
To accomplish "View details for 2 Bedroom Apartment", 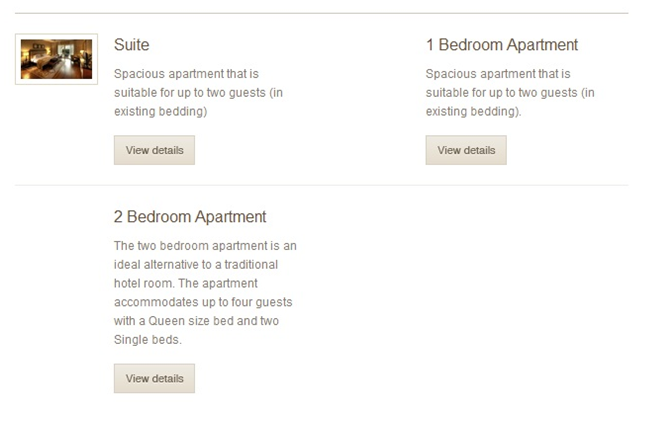I will 154,378.
